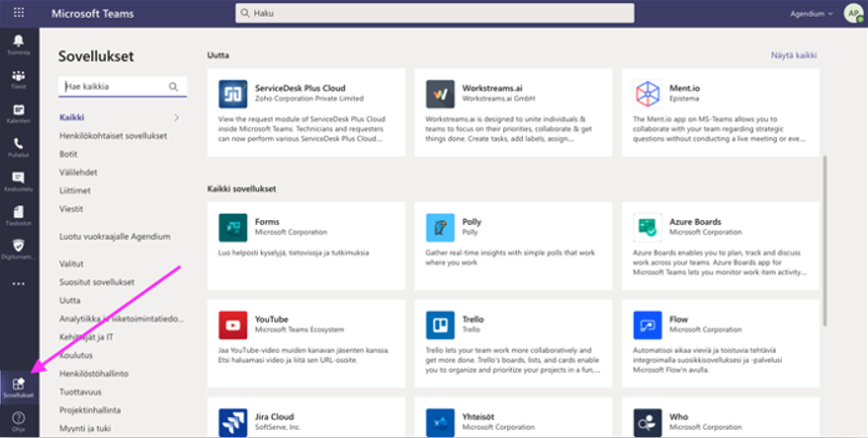The image size is (868, 438).
Task: Click the Ment.io title text
Action: pyautogui.click(x=684, y=88)
